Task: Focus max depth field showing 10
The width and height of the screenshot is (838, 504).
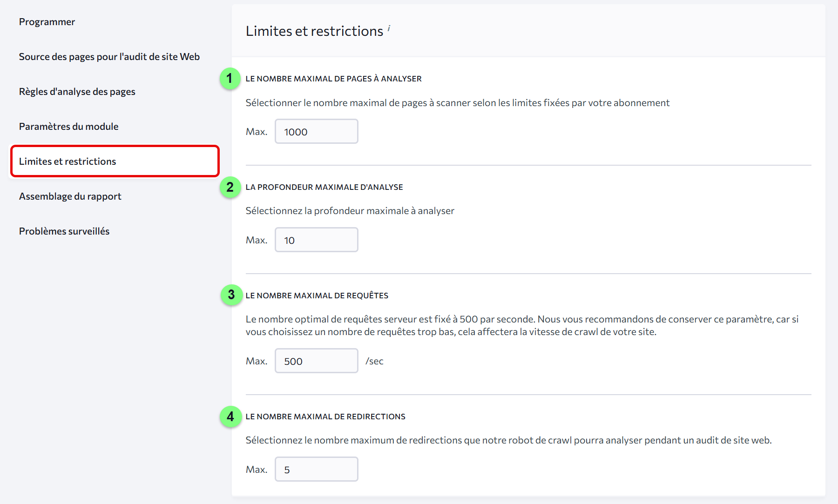Action: [x=316, y=240]
